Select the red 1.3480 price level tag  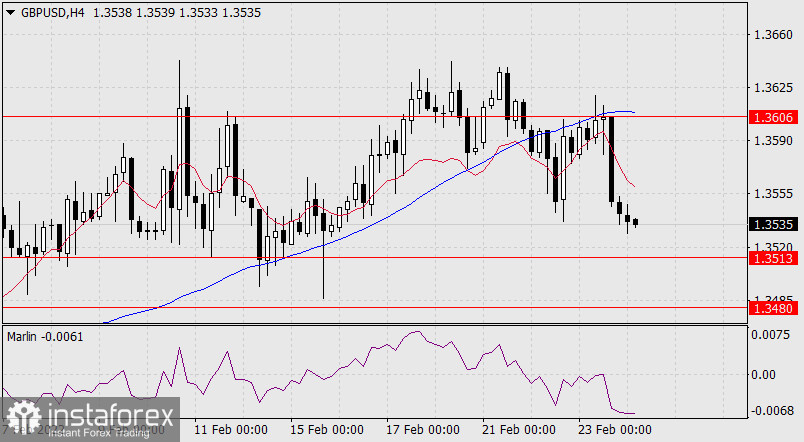pyautogui.click(x=775, y=309)
